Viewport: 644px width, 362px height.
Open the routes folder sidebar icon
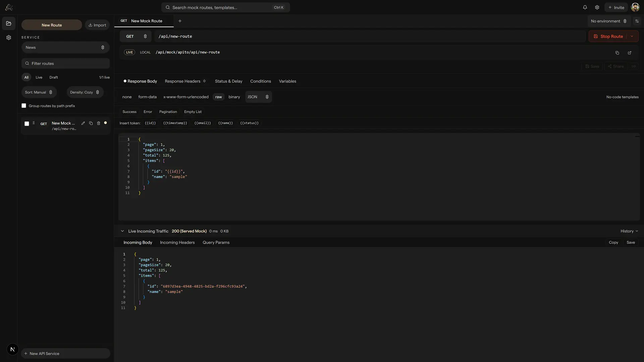pyautogui.click(x=9, y=23)
